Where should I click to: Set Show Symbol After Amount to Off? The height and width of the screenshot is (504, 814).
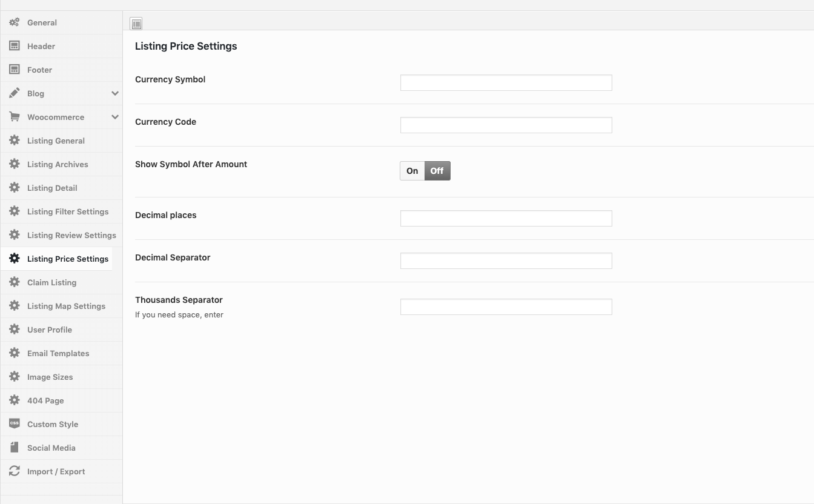click(x=437, y=171)
